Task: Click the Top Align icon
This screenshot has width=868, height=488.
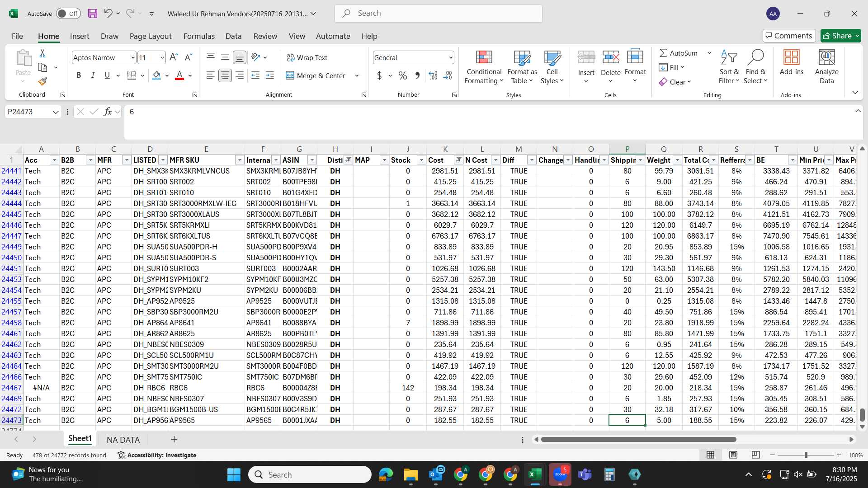Action: [210, 57]
